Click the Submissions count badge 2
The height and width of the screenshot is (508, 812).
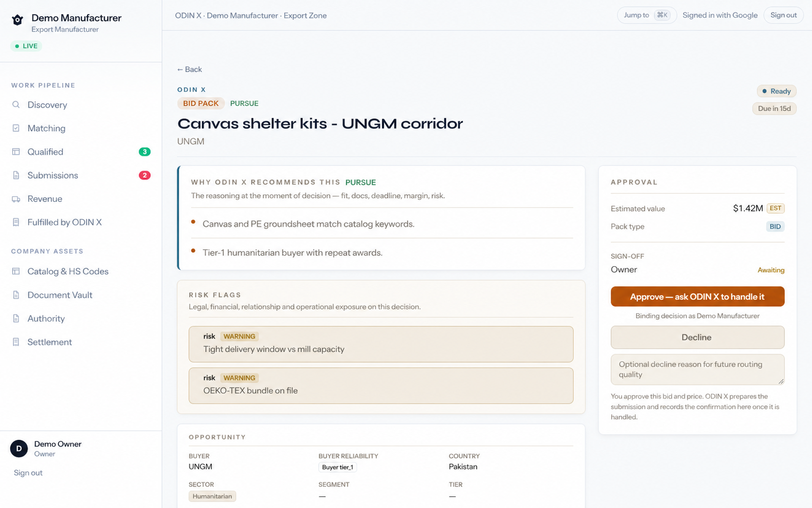(x=145, y=175)
